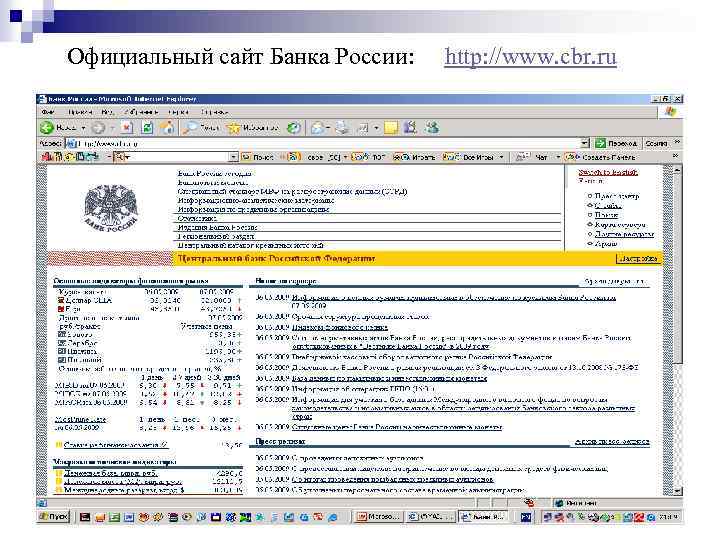Screen dimensions: 720x540
Task: Click the Windows Пуск start button
Action: (x=53, y=517)
